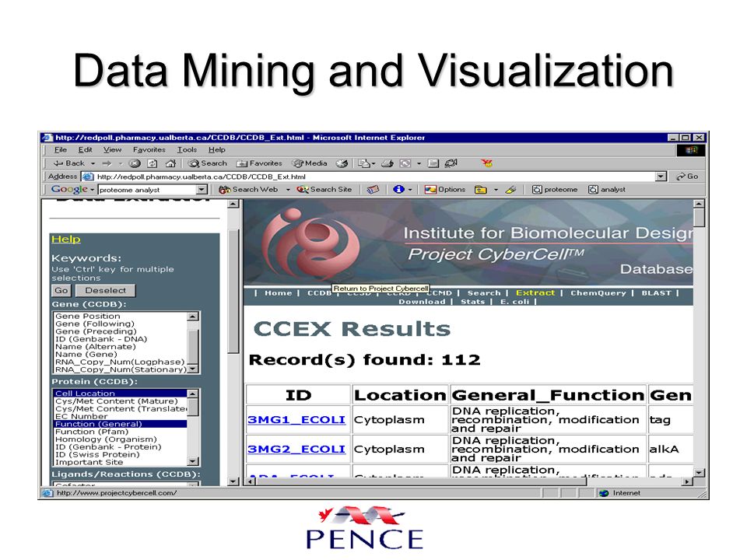Click the Google Search Site button
Viewport: 747px width, 560px height.
324,190
